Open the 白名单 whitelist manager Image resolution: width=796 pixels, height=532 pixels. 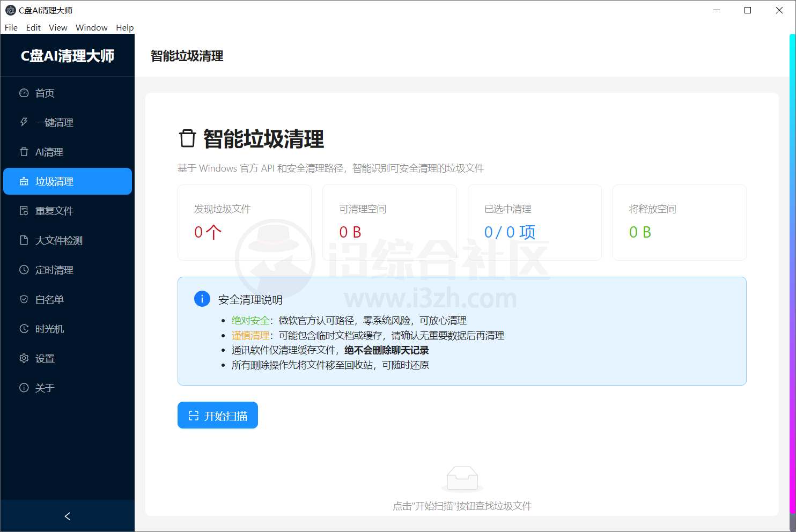click(48, 299)
